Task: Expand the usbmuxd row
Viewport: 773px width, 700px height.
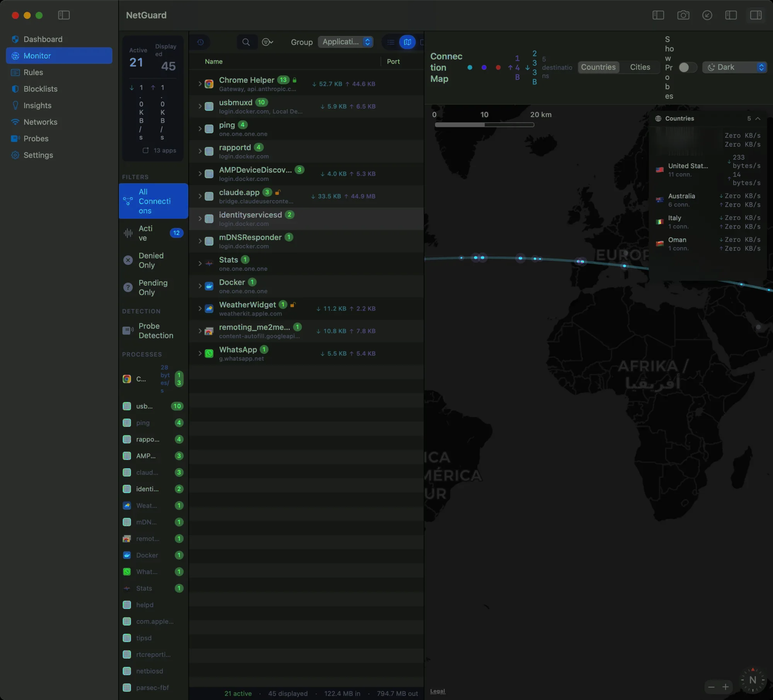Action: point(200,106)
